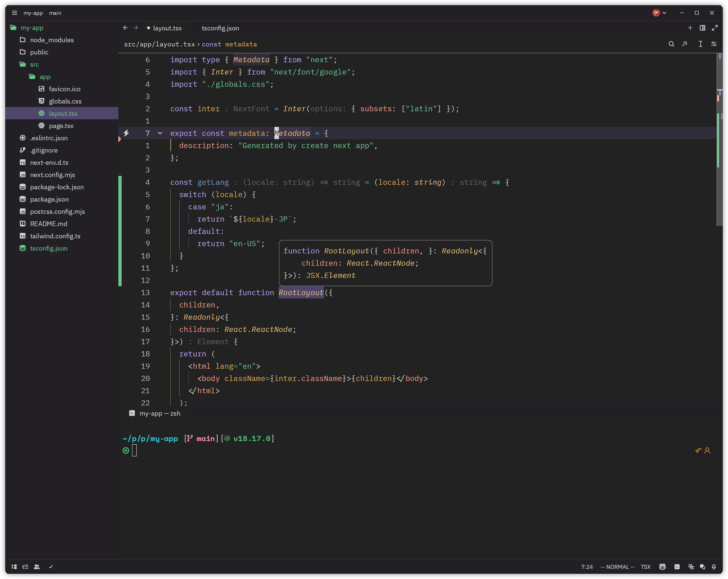
Task: Open the assistant sparkle panel icon
Action: coord(691,567)
